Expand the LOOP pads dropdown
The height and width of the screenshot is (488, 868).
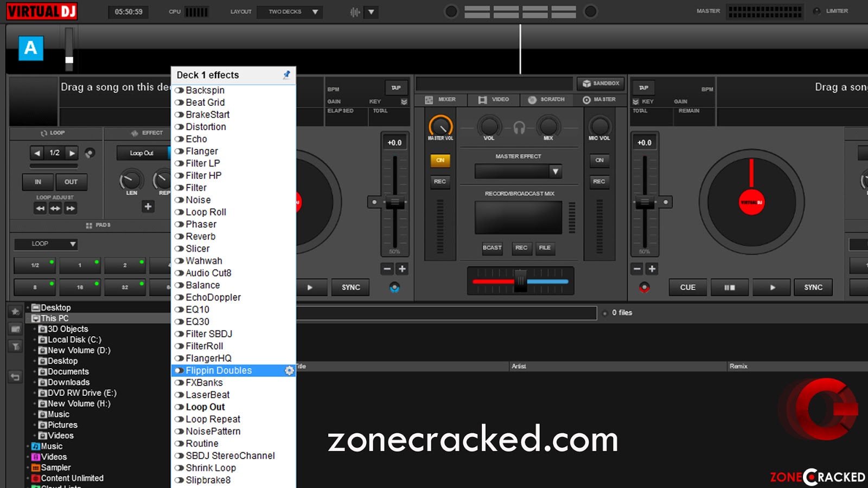46,244
